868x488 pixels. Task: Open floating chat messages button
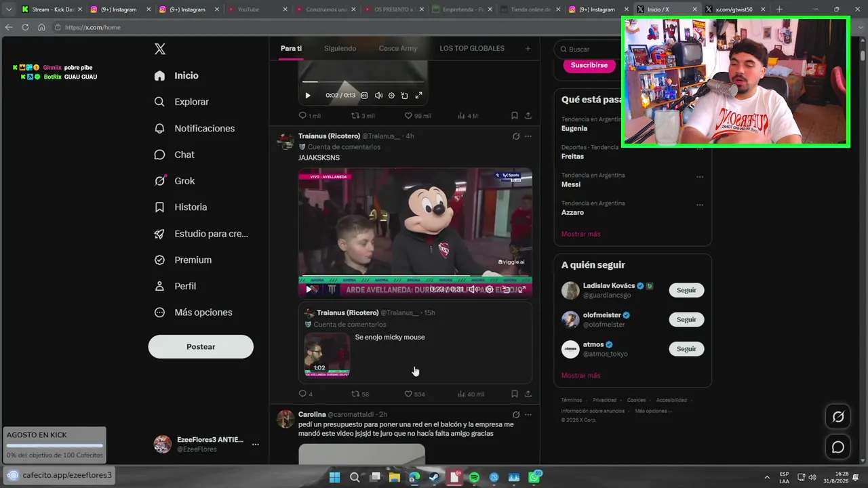coord(838,447)
